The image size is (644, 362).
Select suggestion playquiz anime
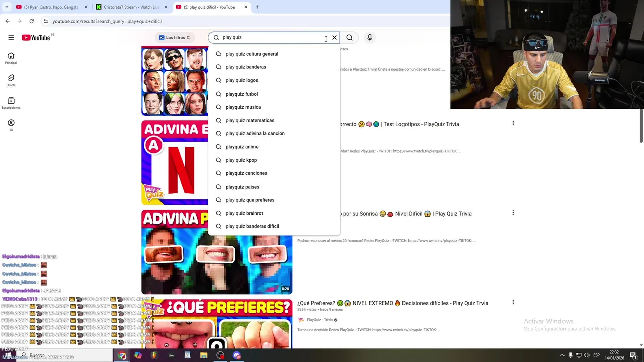(x=274, y=147)
